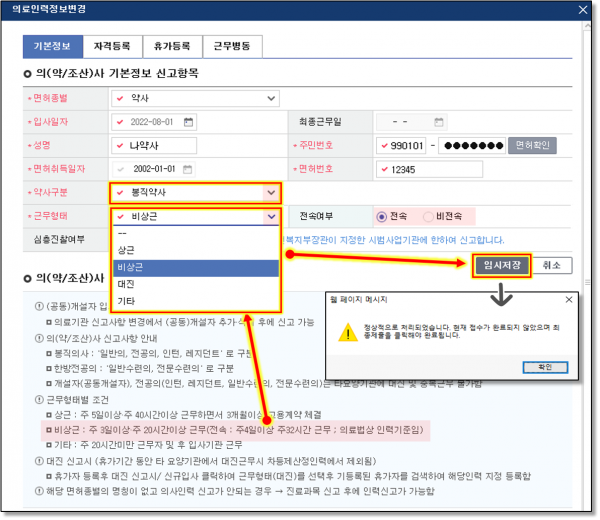Open the 입사일자 calendar picker

[187, 122]
